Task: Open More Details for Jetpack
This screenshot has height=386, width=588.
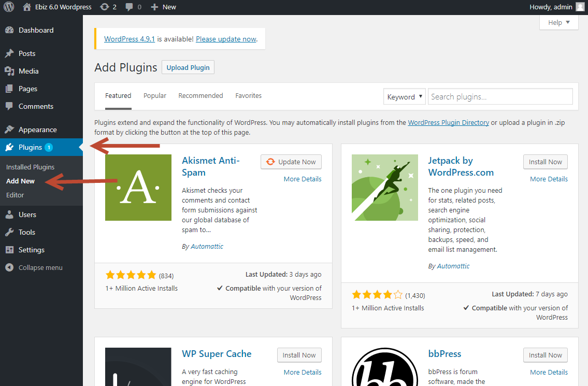Action: click(x=549, y=179)
